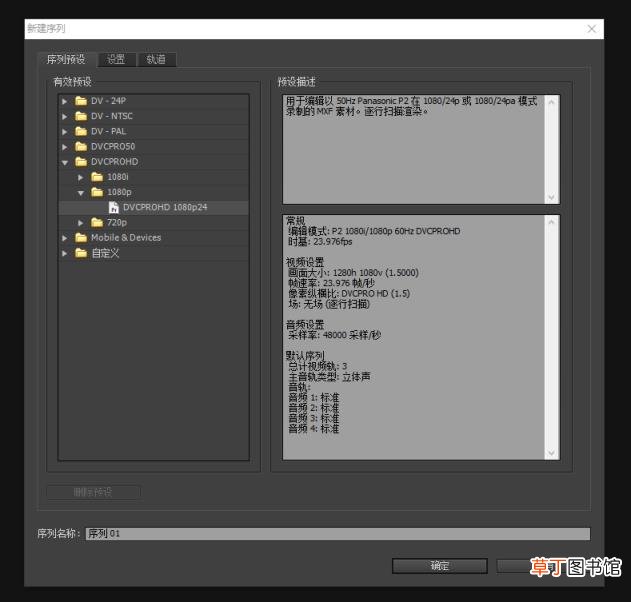
Task: Click down arrow of preset description scrollbar
Action: pos(552,198)
